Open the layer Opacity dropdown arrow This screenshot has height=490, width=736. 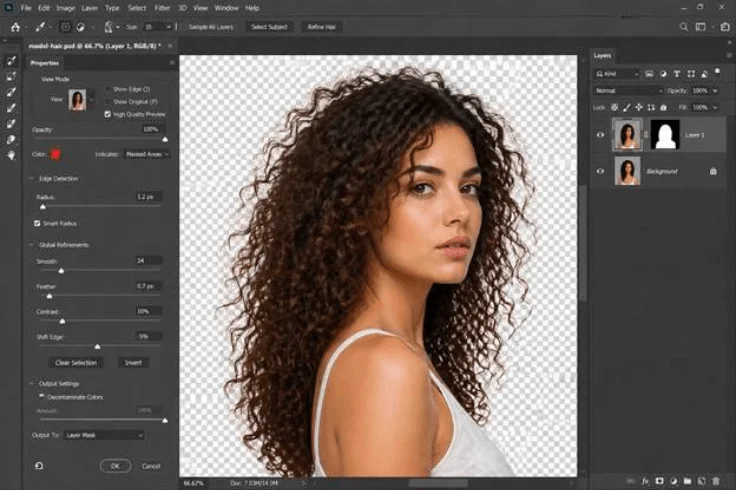(x=715, y=91)
